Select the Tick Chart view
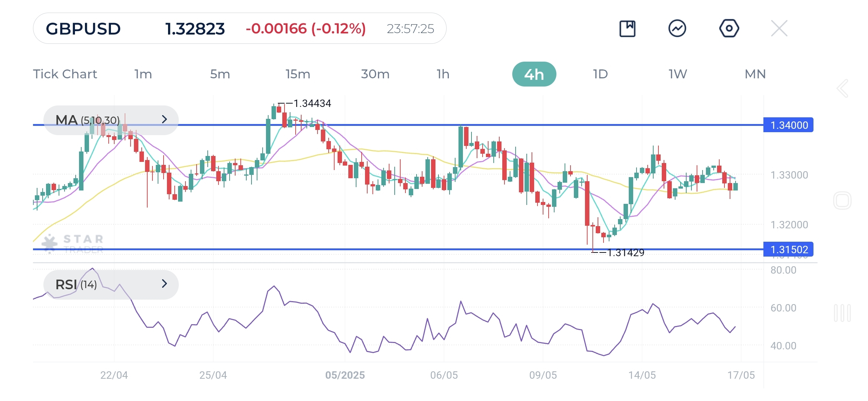The image size is (868, 401). (65, 74)
